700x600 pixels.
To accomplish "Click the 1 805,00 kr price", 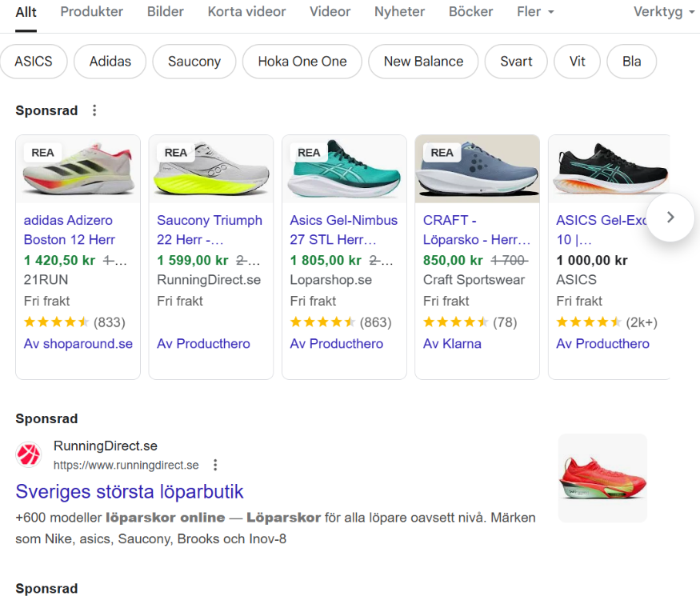I will (326, 260).
